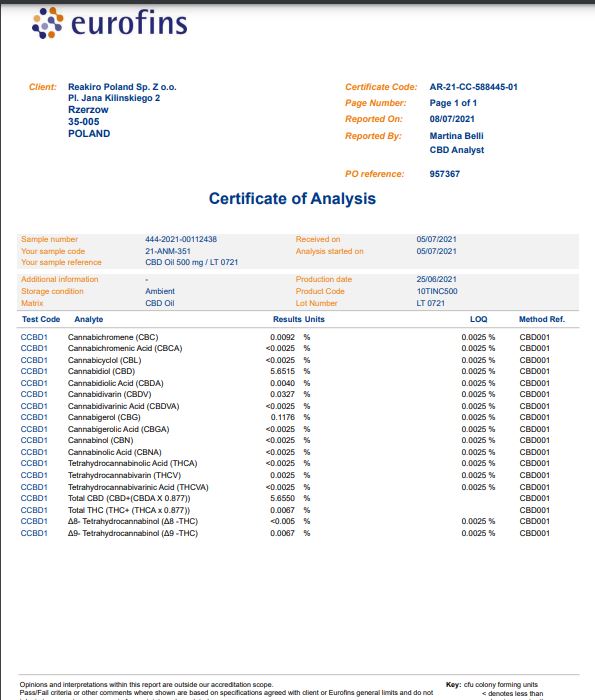Click the Δ8-Tetrahydrocannabinol analyte name
Screen dimensions: 595x700
[133, 521]
